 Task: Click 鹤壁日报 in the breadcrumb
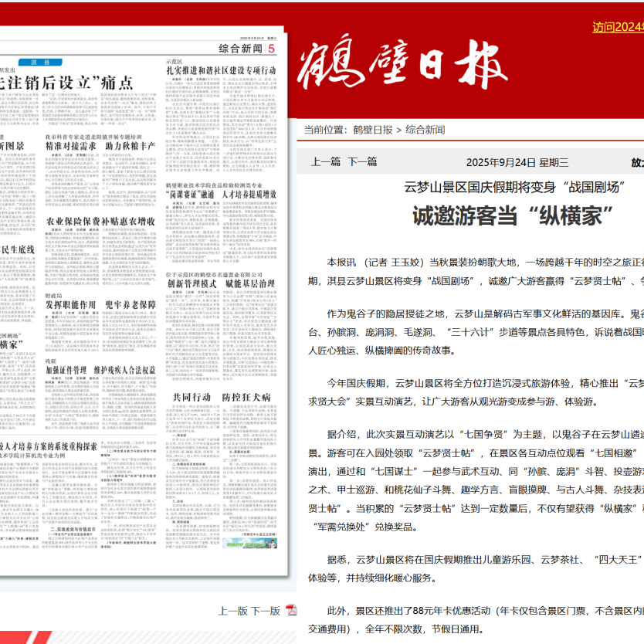click(372, 130)
